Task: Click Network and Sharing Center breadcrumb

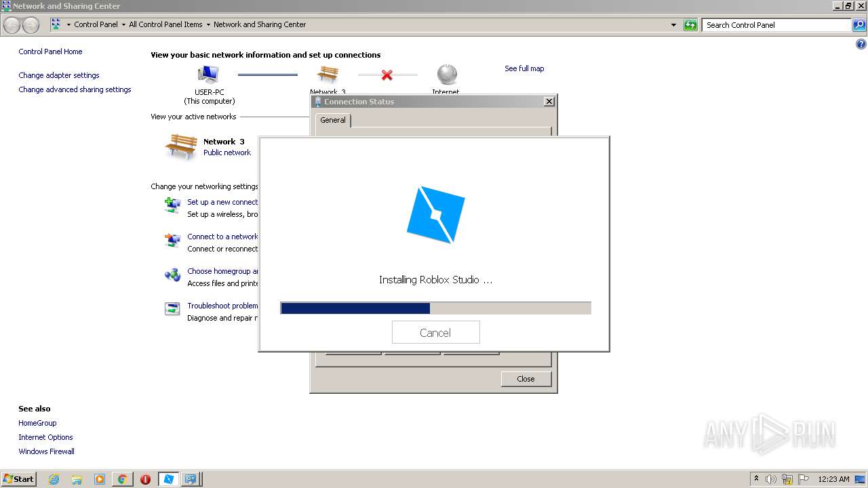Action: pyautogui.click(x=260, y=24)
